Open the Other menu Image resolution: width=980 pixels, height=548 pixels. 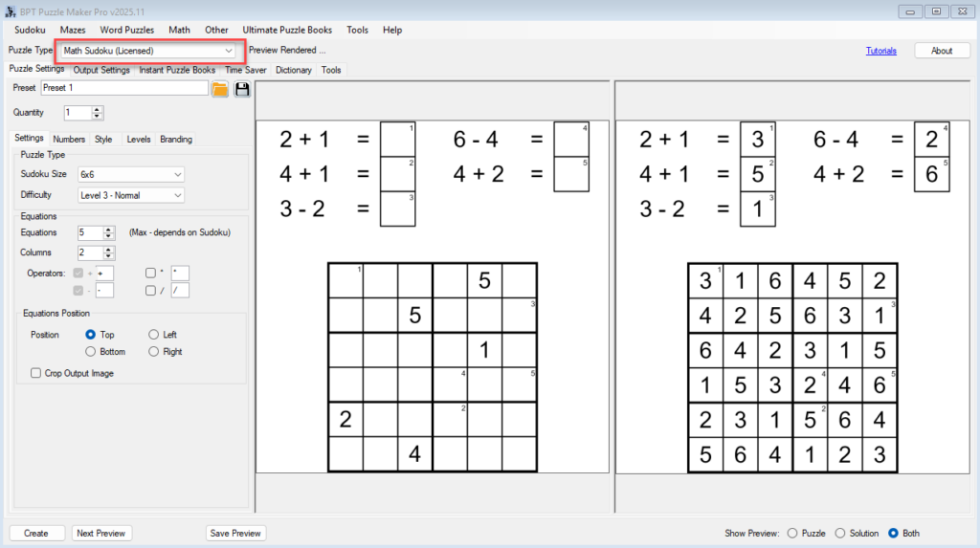click(x=216, y=30)
